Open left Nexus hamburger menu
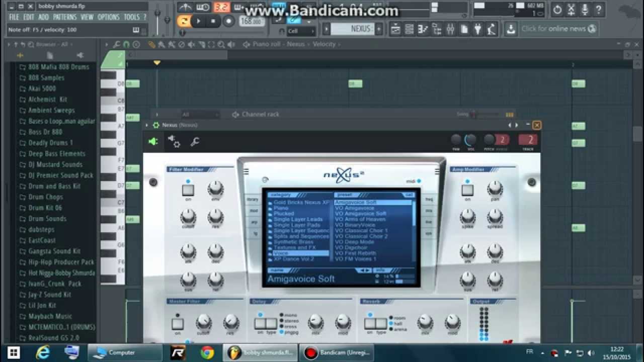This screenshot has width=644, height=362. [246, 171]
